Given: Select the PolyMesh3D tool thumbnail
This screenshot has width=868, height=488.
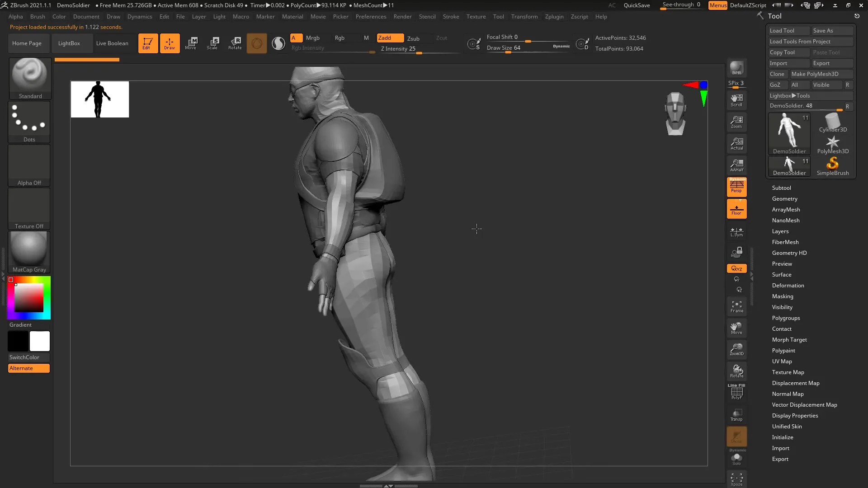Looking at the screenshot, I should (x=833, y=145).
